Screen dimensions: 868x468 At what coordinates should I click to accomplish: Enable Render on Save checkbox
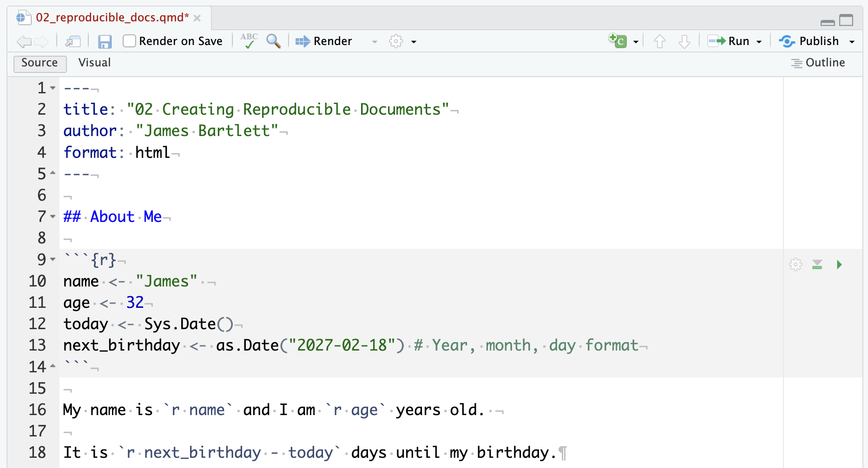129,41
